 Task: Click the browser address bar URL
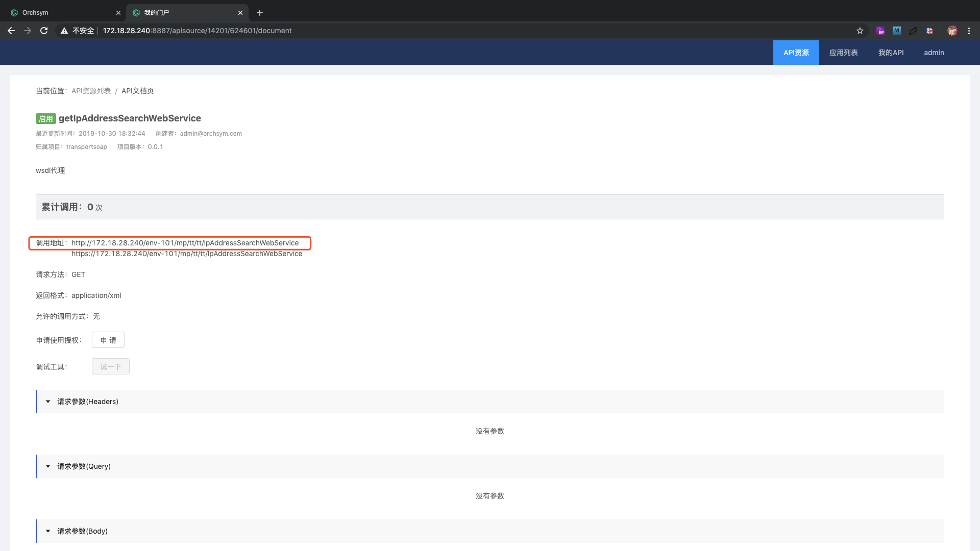tap(198, 31)
